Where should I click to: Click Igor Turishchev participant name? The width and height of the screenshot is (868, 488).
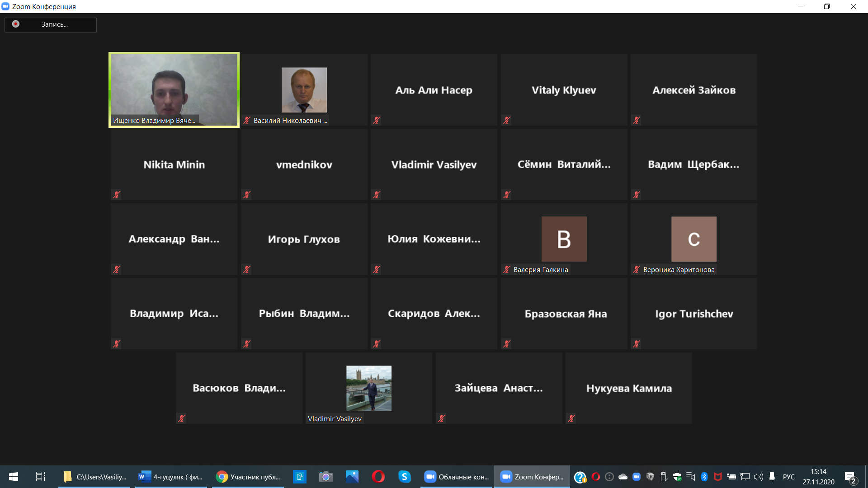[693, 314]
